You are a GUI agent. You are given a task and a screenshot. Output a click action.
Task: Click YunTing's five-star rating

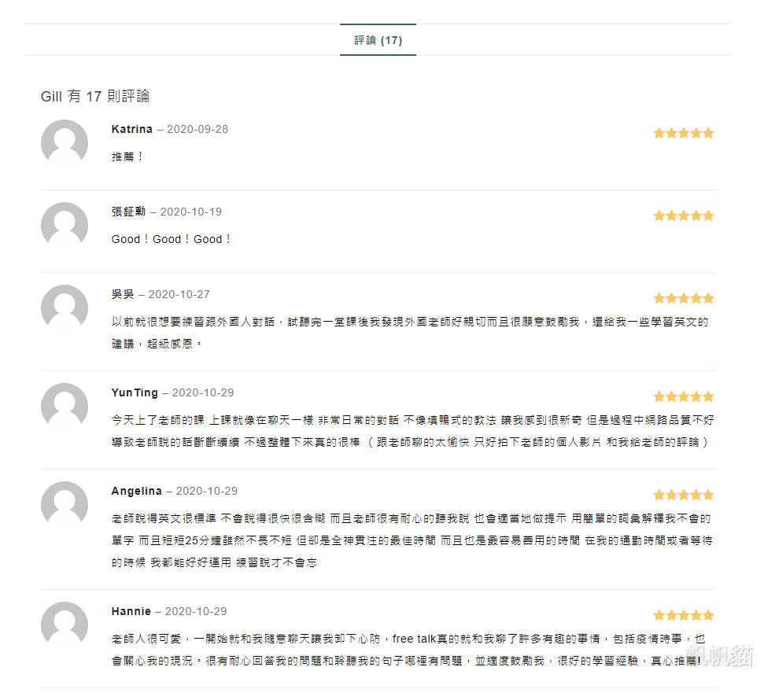click(x=683, y=397)
